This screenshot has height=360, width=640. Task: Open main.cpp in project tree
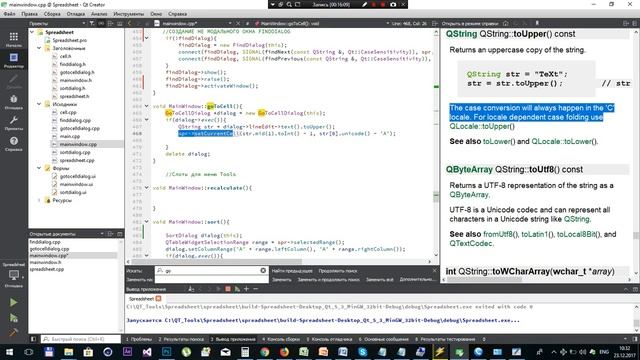[69, 136]
